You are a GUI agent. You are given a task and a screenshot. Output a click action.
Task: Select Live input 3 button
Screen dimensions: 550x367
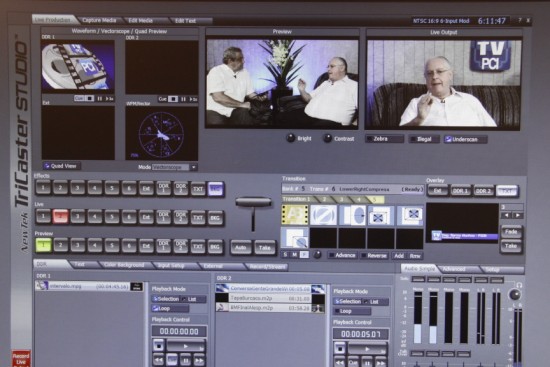click(x=78, y=217)
